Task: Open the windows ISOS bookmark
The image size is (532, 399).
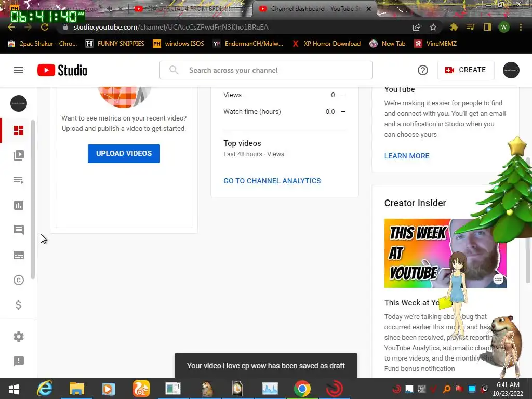Action: pyautogui.click(x=179, y=44)
